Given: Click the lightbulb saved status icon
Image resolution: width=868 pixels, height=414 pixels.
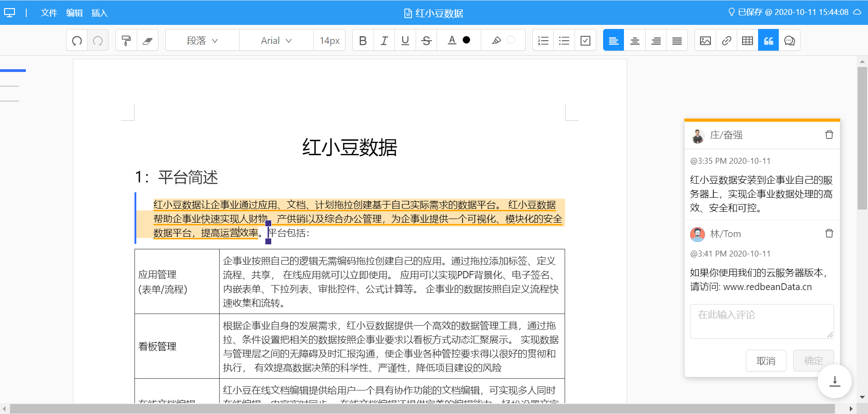Looking at the screenshot, I should point(731,12).
